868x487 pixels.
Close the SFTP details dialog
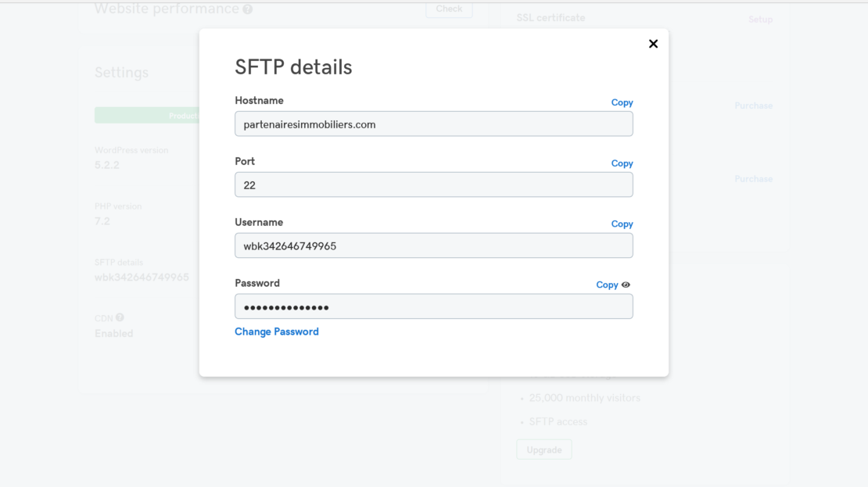653,44
